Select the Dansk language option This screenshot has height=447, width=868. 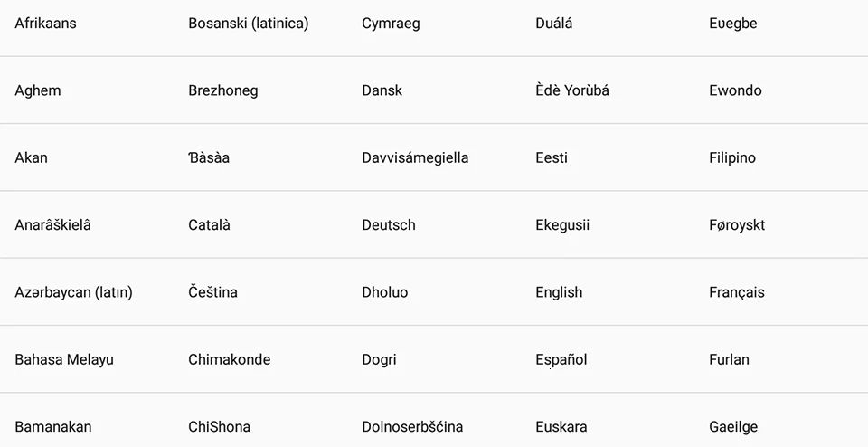382,90
